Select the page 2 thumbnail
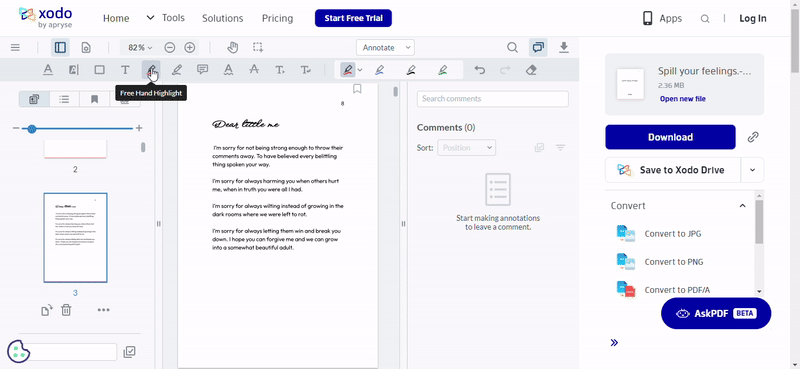 coord(76,149)
